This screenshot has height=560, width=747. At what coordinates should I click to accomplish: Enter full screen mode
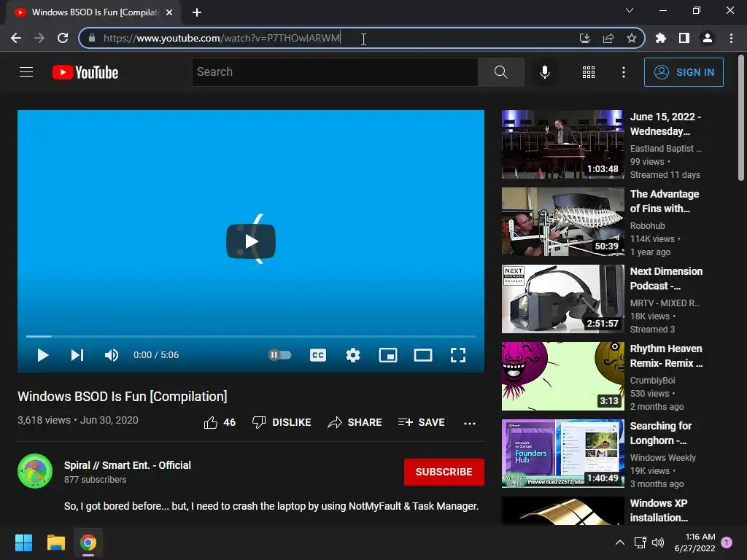[458, 355]
